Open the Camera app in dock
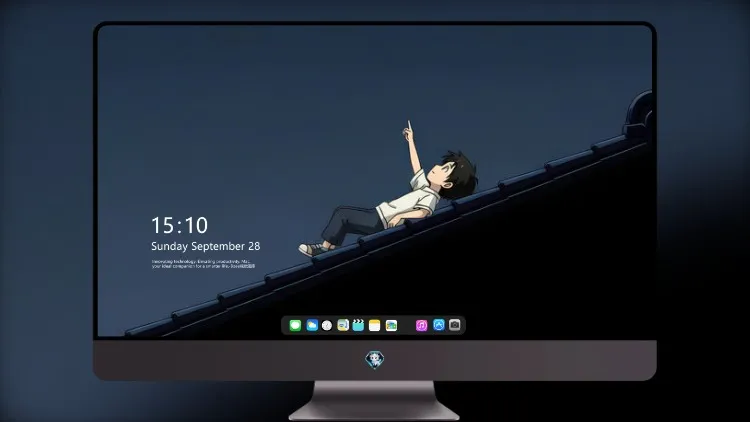 [x=455, y=325]
